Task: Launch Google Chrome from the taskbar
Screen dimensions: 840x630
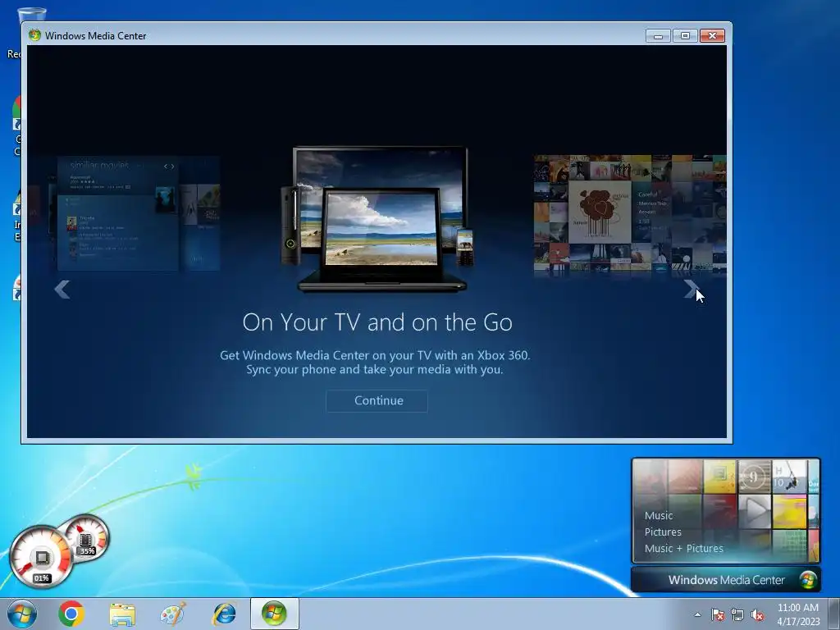Action: tap(71, 614)
